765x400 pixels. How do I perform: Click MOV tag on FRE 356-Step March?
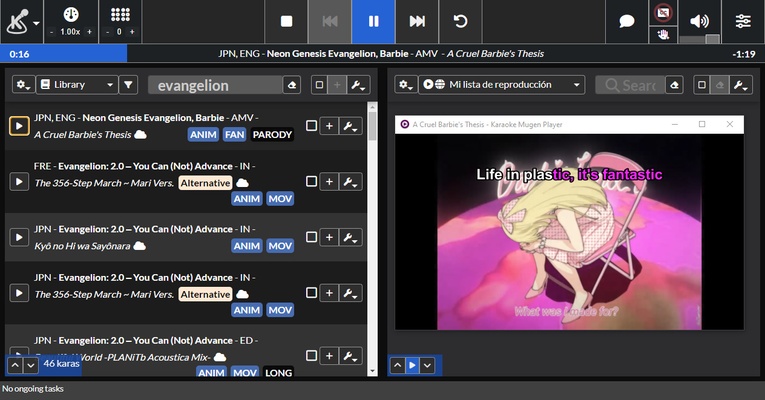coord(280,199)
